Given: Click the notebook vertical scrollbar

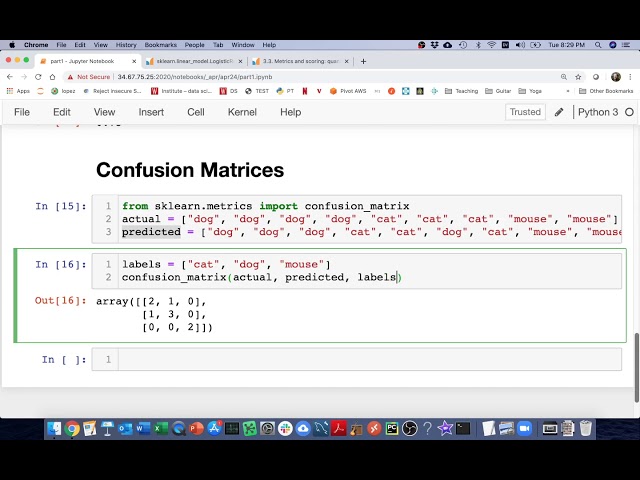Looking at the screenshot, I should tap(636, 367).
